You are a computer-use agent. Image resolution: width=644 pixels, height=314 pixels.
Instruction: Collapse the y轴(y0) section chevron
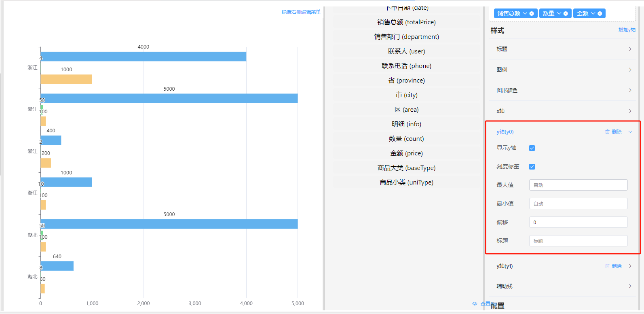[x=630, y=132]
